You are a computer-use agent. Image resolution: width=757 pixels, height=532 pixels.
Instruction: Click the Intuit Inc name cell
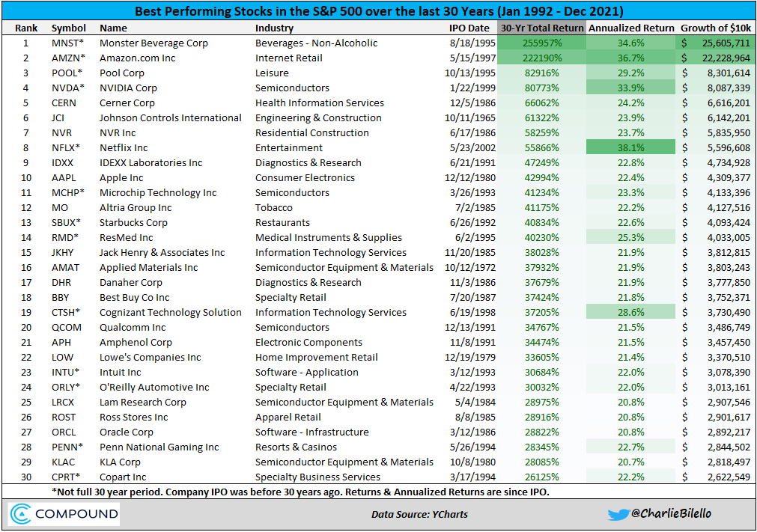click(x=121, y=372)
